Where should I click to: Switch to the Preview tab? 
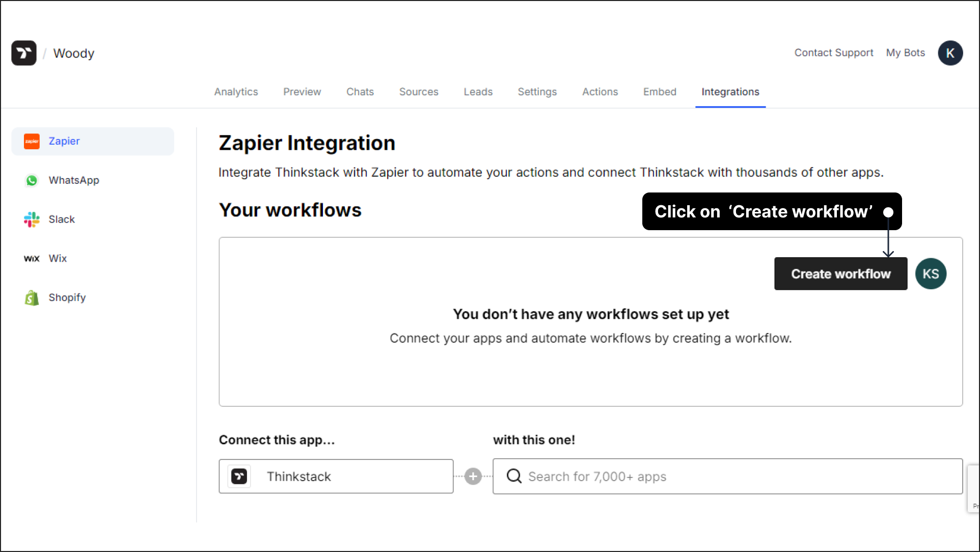point(302,92)
